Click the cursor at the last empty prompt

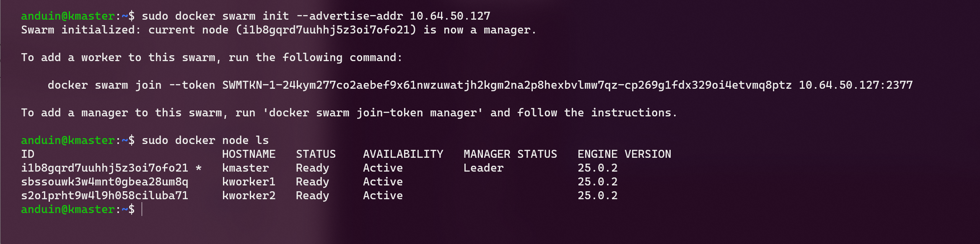pyautogui.click(x=142, y=209)
